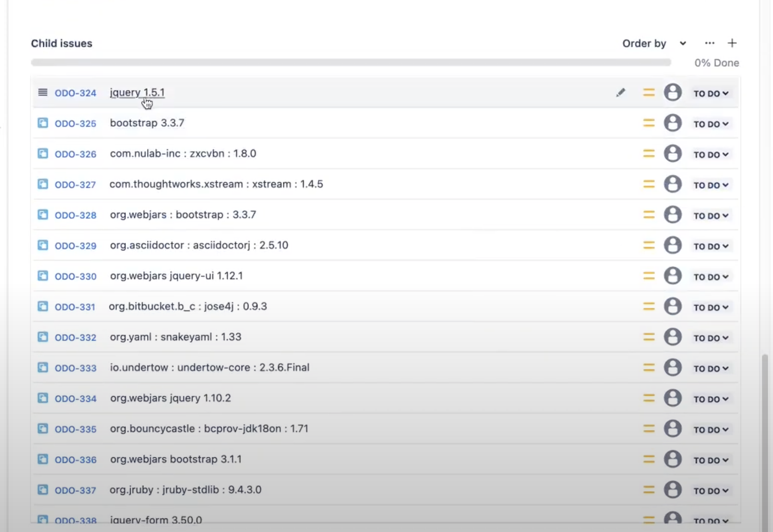Click the medium priority icon for bootstrap 3.3.7
The image size is (773, 532).
coord(649,123)
